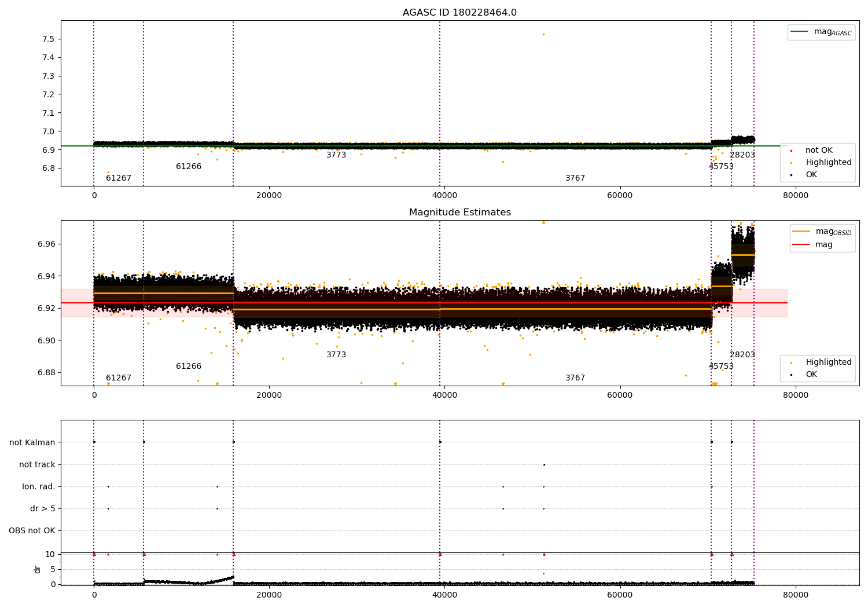Viewport: 868px width, 608px height.
Task: Click x-axis tick 20000 under the dr plot
Action: click(x=269, y=595)
